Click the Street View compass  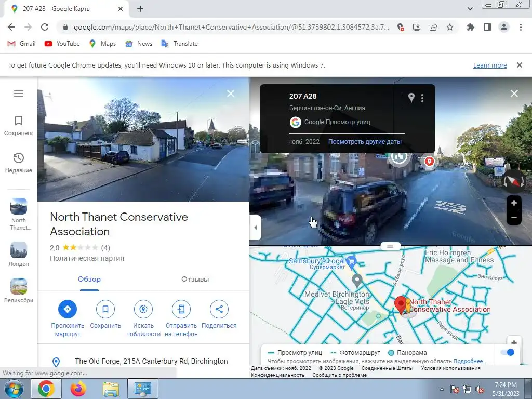click(513, 181)
